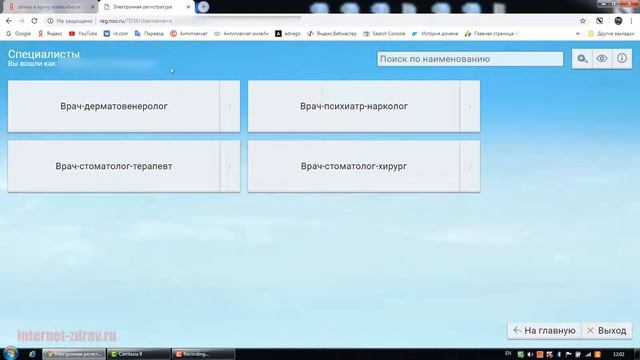
Task: Select the Врач-дерматовенеролог card
Action: click(113, 106)
